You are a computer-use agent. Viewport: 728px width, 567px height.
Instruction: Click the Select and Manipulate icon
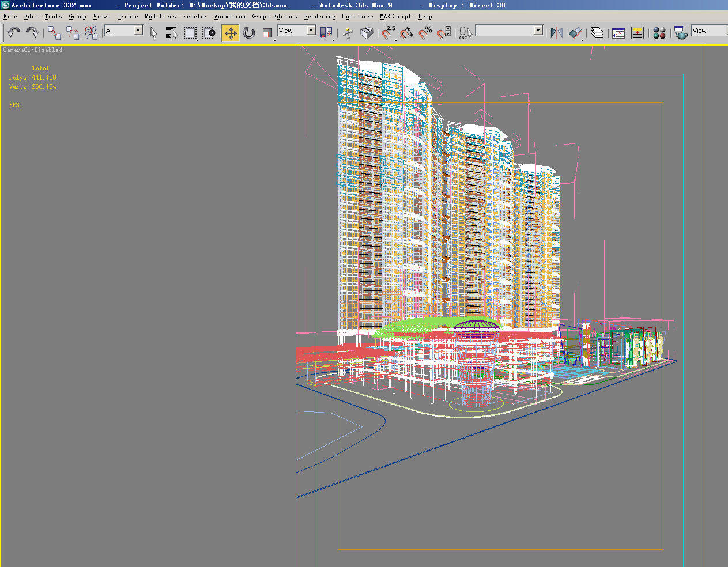pos(348,33)
